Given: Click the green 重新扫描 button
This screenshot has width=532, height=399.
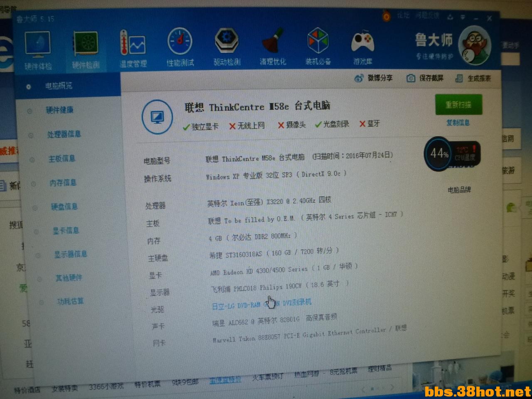Looking at the screenshot, I should [458, 104].
